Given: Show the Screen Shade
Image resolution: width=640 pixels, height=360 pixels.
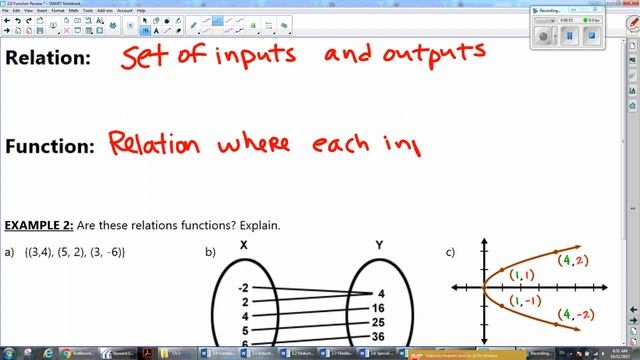Looking at the screenshot, I should click(x=78, y=31).
